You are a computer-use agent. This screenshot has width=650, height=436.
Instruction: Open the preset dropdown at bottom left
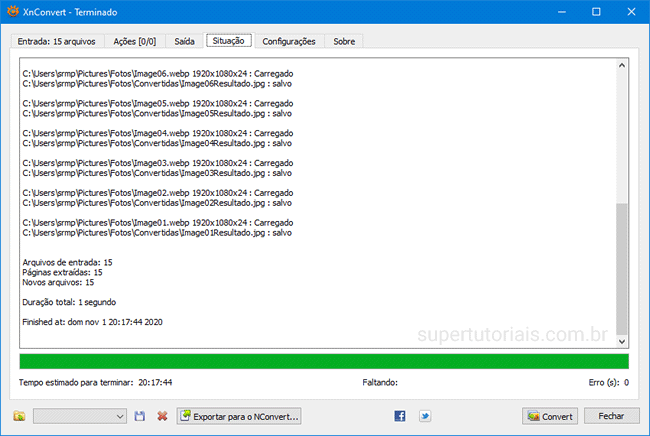pos(79,415)
